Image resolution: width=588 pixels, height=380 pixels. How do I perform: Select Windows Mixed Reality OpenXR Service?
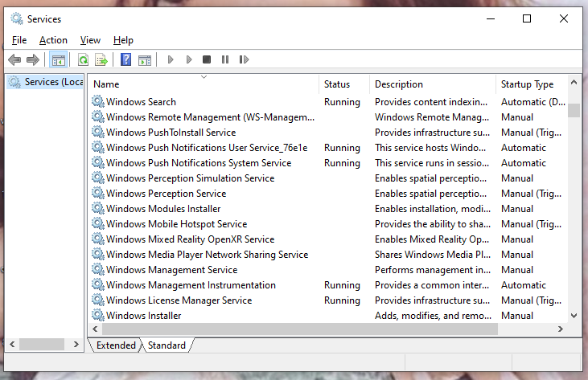click(x=190, y=239)
